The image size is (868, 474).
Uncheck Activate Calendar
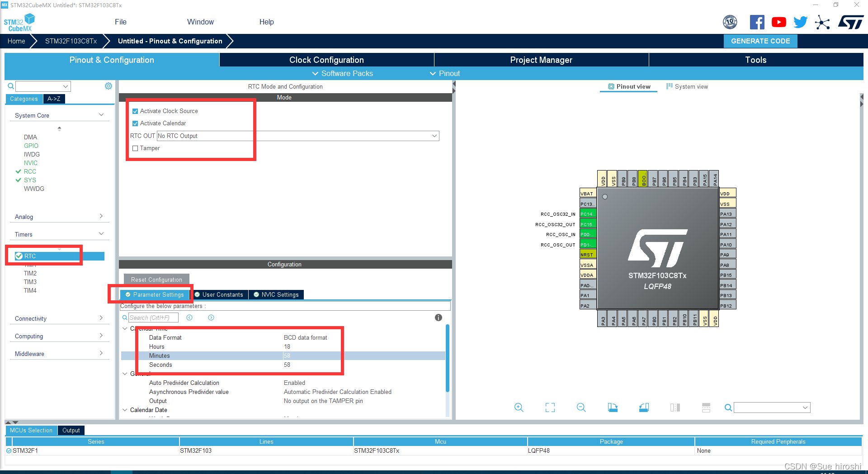point(135,123)
